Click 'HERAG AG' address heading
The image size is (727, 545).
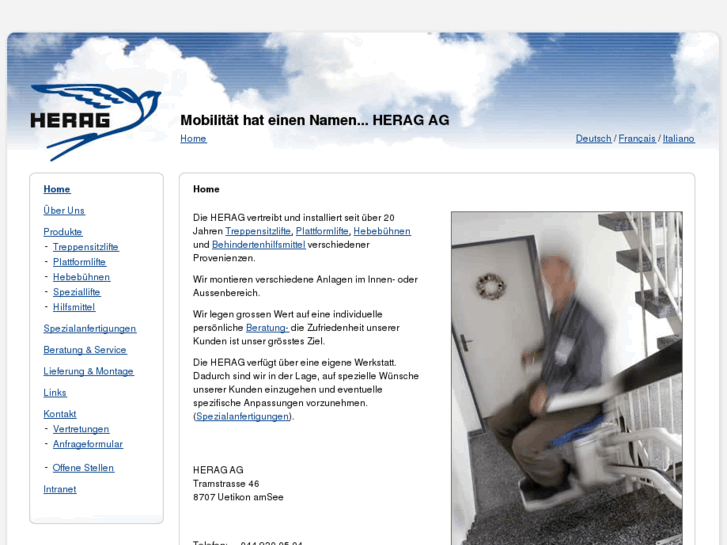(218, 470)
